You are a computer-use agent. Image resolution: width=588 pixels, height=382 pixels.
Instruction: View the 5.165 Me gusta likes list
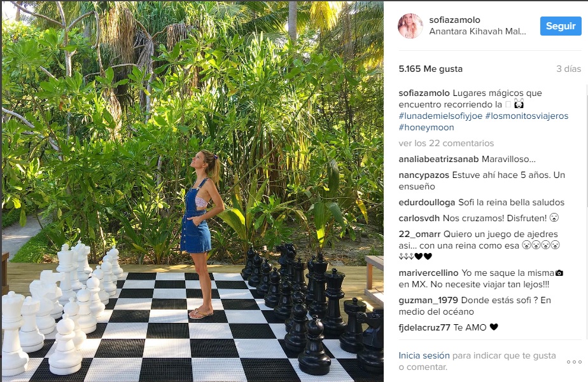pos(430,69)
